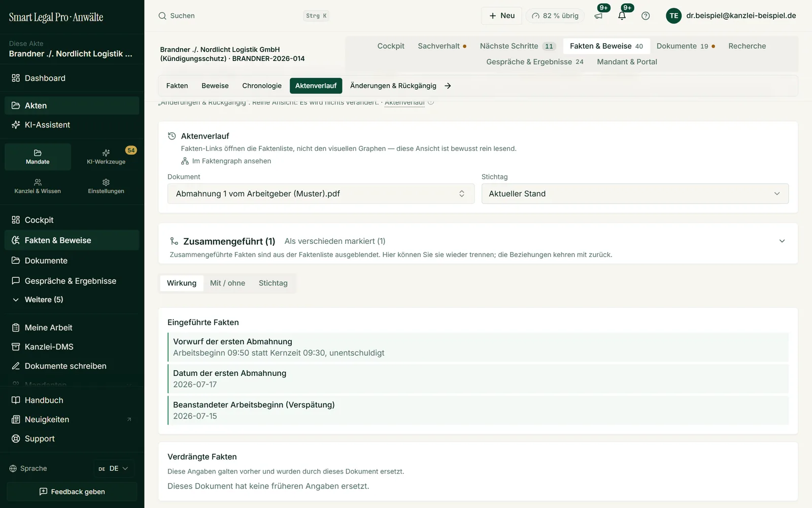Viewport: 812px width, 508px height.
Task: Open the notifications bell icon
Action: (622, 16)
